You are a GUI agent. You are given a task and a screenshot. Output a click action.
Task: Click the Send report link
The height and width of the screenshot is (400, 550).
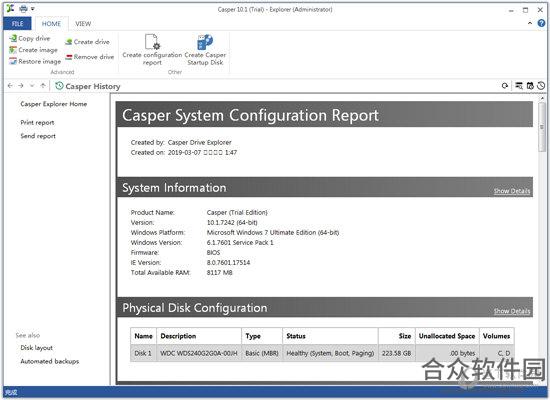tap(38, 136)
